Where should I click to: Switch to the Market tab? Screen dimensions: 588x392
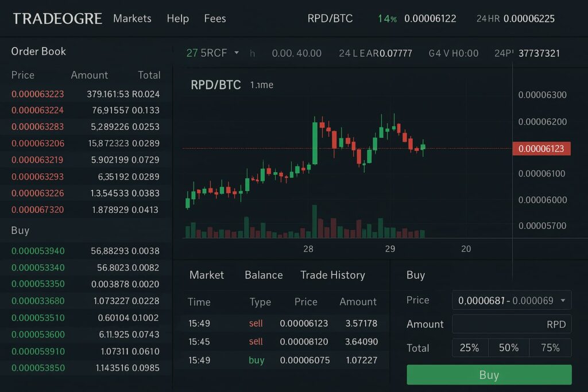coord(206,275)
